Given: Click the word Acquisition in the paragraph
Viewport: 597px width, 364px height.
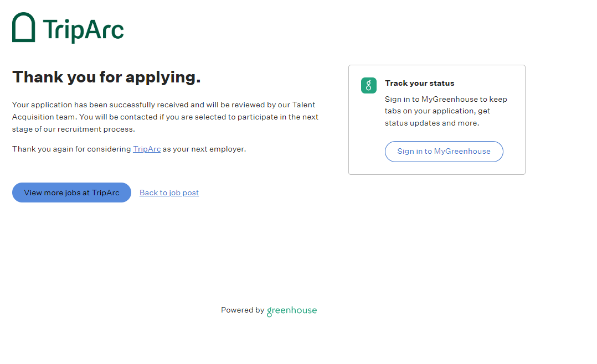Looking at the screenshot, I should point(35,117).
